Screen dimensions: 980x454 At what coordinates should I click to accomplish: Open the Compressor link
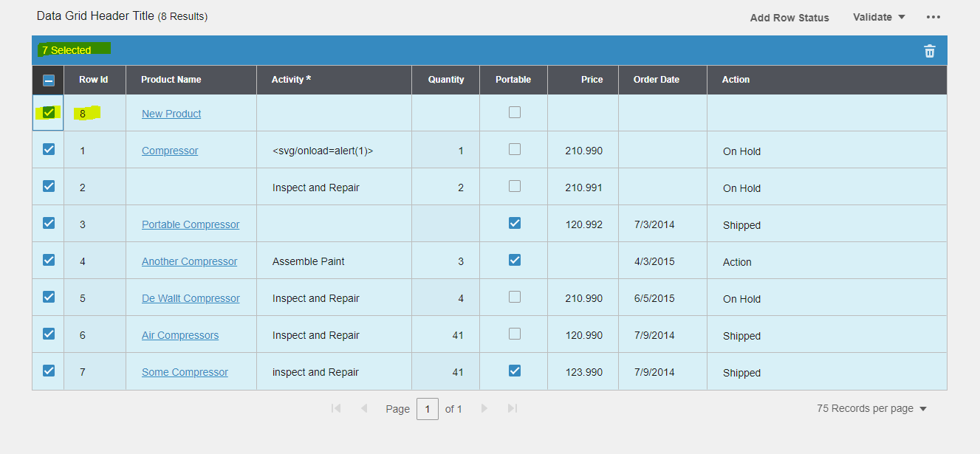point(170,151)
